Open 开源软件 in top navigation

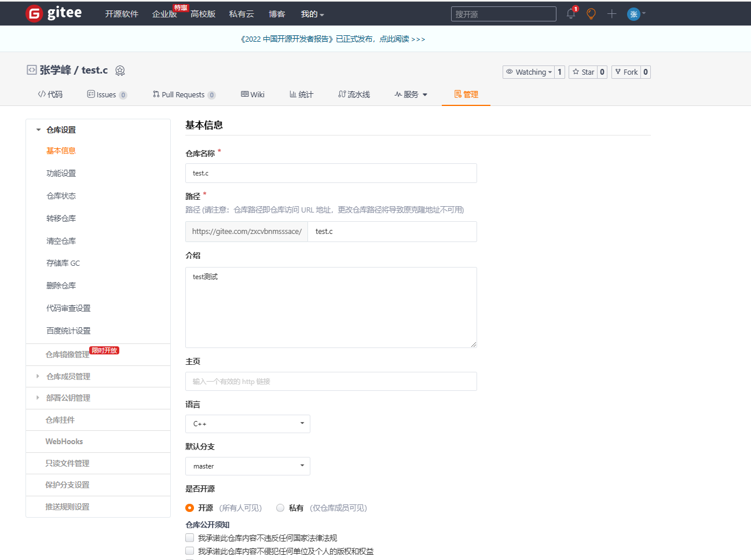coord(122,14)
